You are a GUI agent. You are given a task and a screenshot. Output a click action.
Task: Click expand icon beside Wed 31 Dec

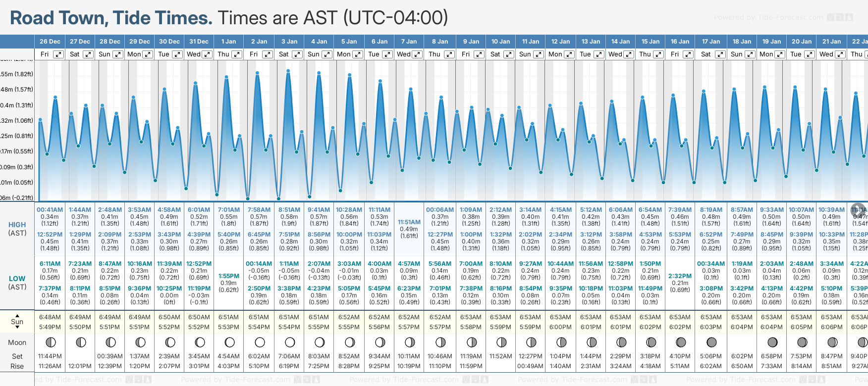pyautogui.click(x=207, y=54)
